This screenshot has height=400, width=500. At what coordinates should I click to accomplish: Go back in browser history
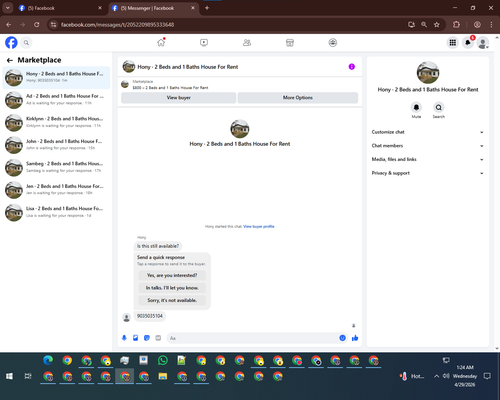(9, 24)
